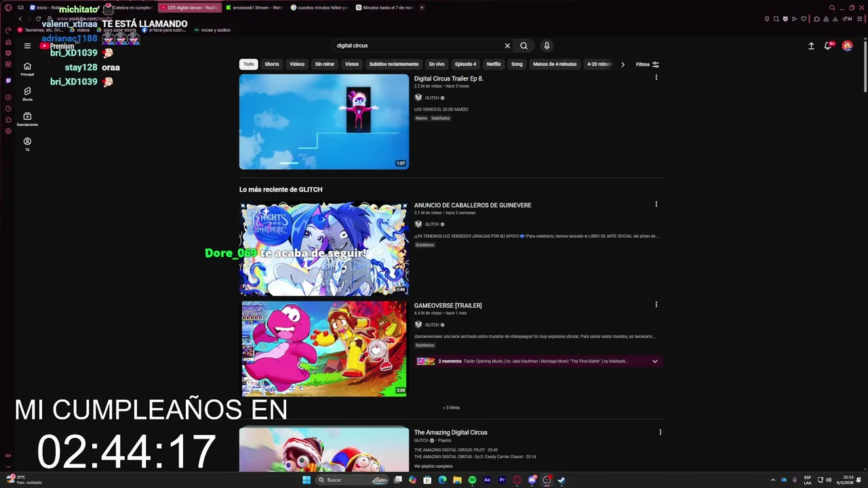Reload the page with the browser refresh icon
Viewport: 868px width, 488px height.
point(39,19)
